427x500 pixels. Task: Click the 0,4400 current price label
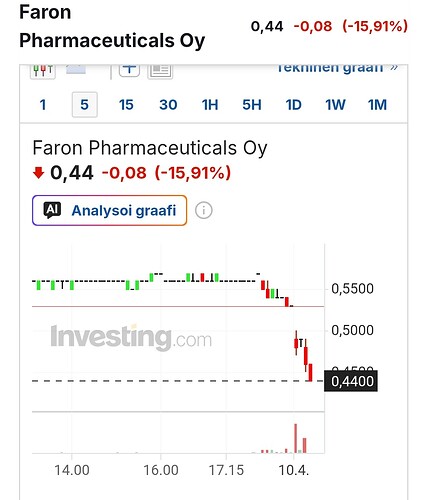click(x=351, y=381)
